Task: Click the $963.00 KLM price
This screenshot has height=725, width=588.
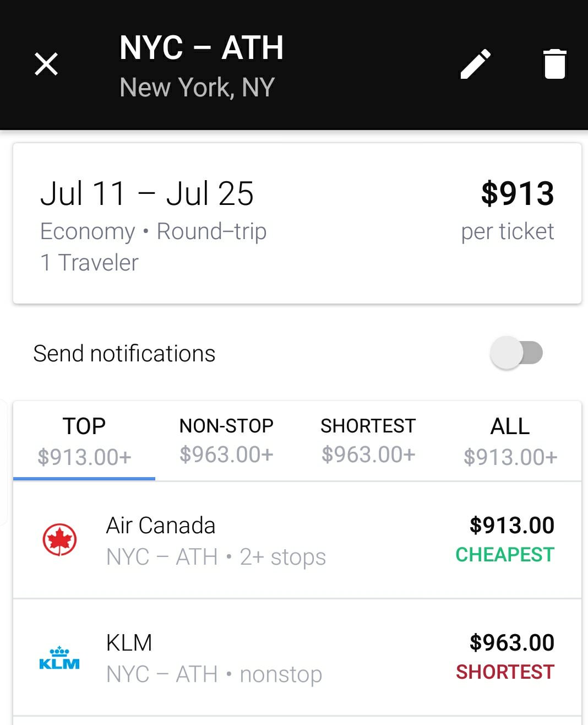Action: pyautogui.click(x=511, y=643)
